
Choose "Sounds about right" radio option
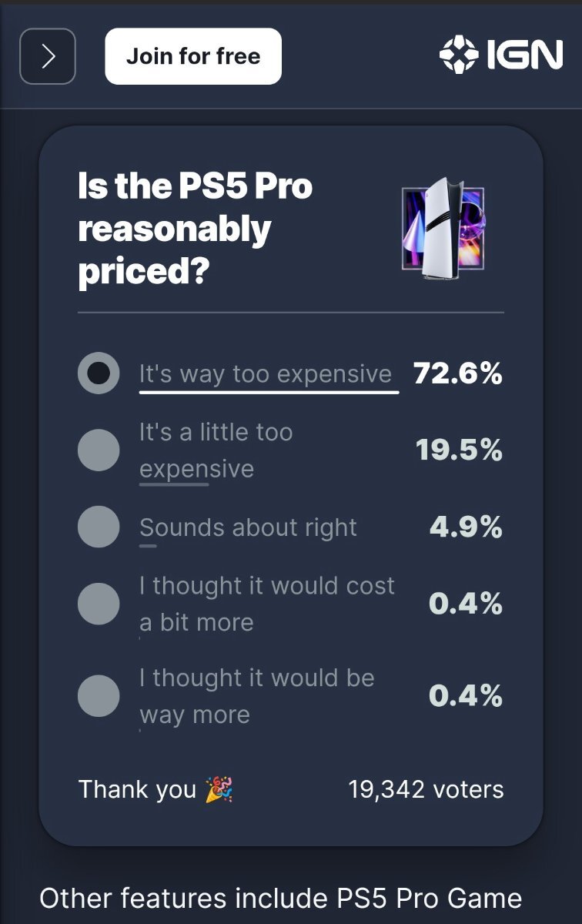(x=99, y=527)
